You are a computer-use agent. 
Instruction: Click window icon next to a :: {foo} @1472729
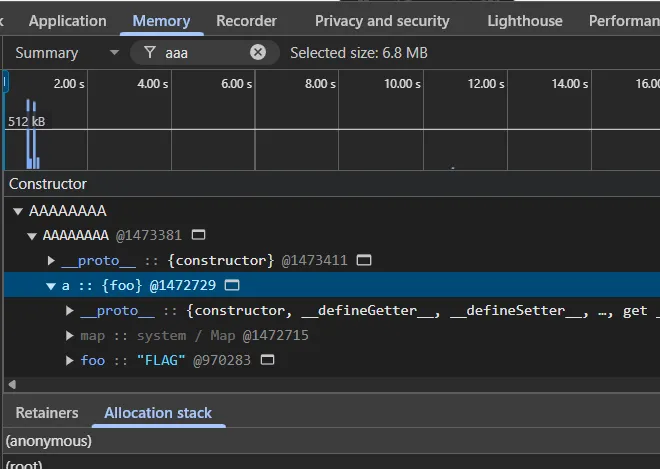click(x=232, y=286)
